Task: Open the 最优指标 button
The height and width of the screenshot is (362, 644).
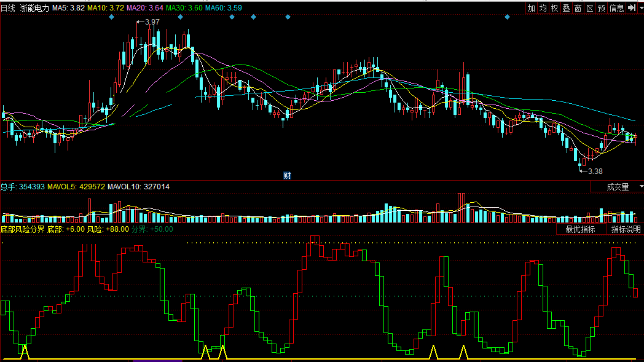Action: pos(580,229)
